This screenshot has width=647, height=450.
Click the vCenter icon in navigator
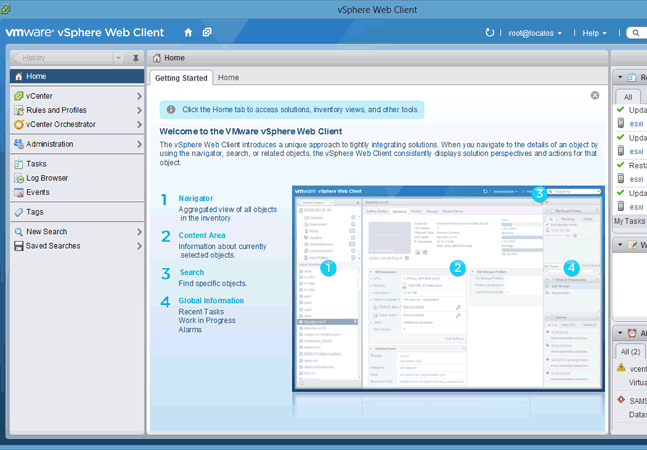[x=19, y=96]
